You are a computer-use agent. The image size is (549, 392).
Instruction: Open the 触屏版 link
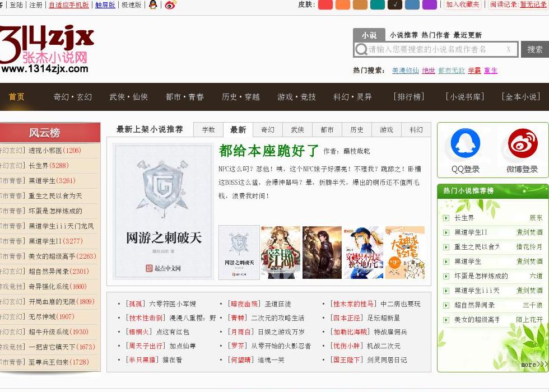pyautogui.click(x=105, y=5)
